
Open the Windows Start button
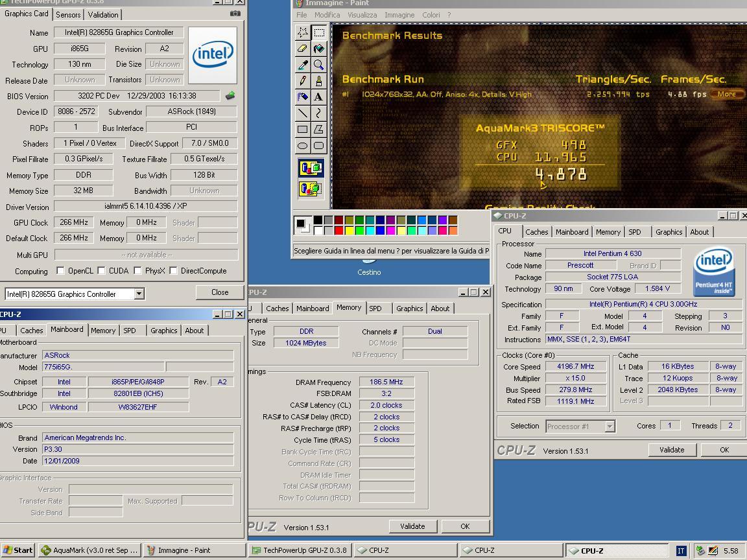[x=18, y=550]
